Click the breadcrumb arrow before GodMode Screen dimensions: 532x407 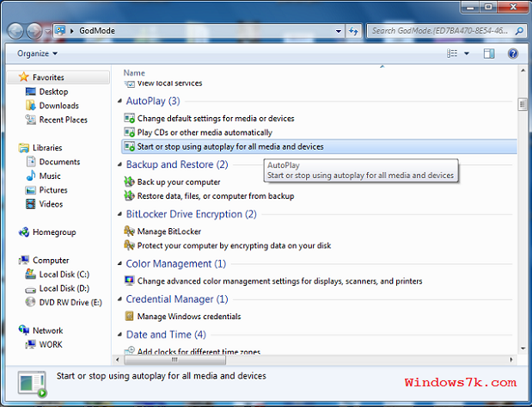point(72,31)
